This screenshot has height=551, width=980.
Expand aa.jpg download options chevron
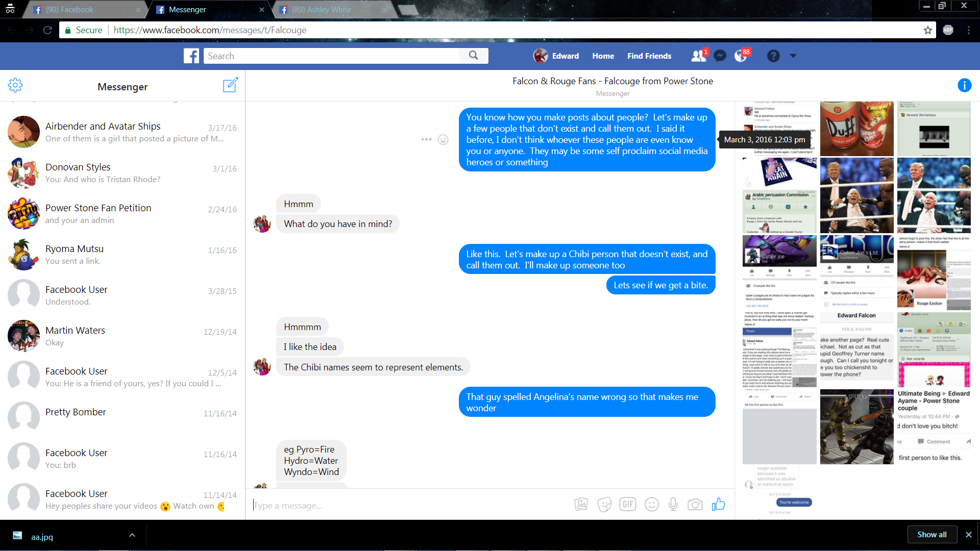click(x=132, y=535)
